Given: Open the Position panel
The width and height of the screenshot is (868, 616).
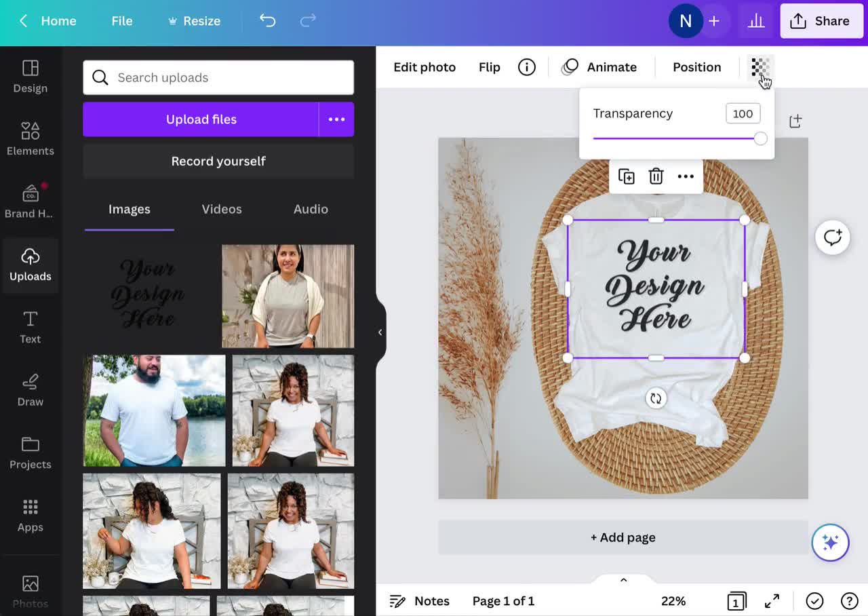Looking at the screenshot, I should (x=696, y=67).
